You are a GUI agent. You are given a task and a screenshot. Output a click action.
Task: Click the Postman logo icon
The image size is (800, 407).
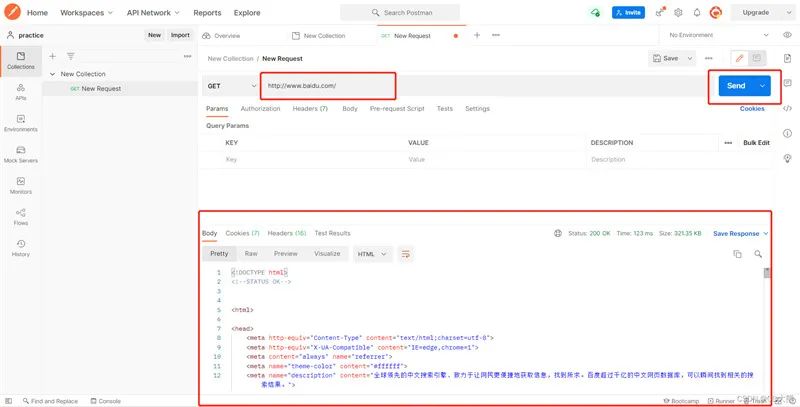12,11
